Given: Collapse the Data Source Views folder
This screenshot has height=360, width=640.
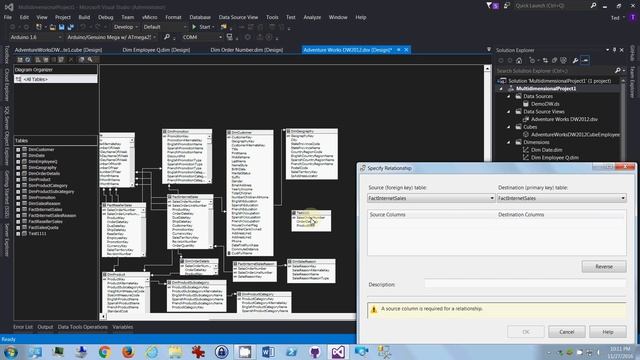Looking at the screenshot, I should pyautogui.click(x=509, y=111).
